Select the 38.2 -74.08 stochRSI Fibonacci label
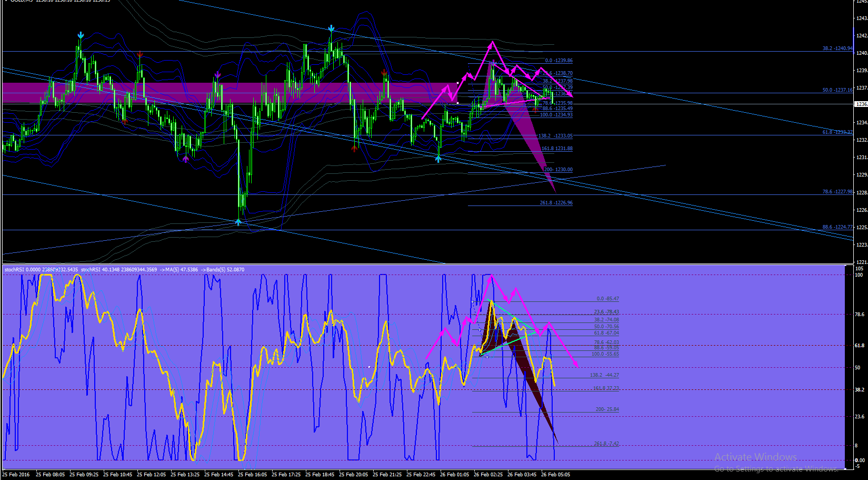Image resolution: width=868 pixels, height=480 pixels. coord(606,320)
